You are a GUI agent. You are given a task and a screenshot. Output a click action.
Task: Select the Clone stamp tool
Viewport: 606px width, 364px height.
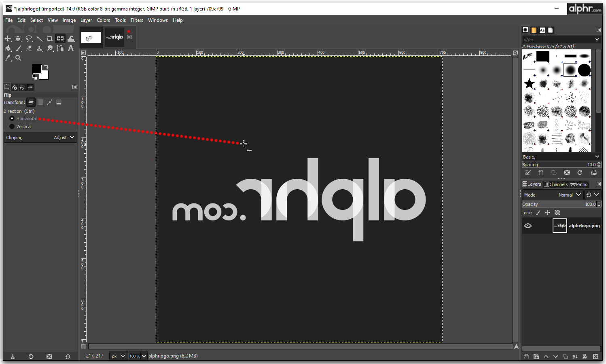pos(39,48)
